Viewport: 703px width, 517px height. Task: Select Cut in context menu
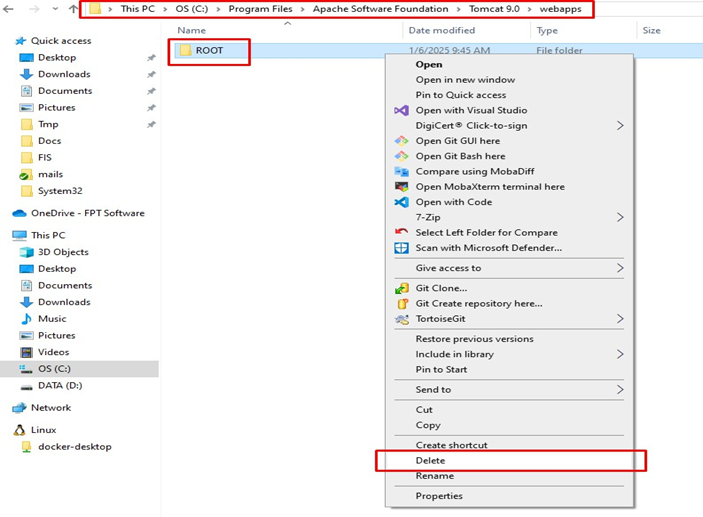pyautogui.click(x=510, y=410)
